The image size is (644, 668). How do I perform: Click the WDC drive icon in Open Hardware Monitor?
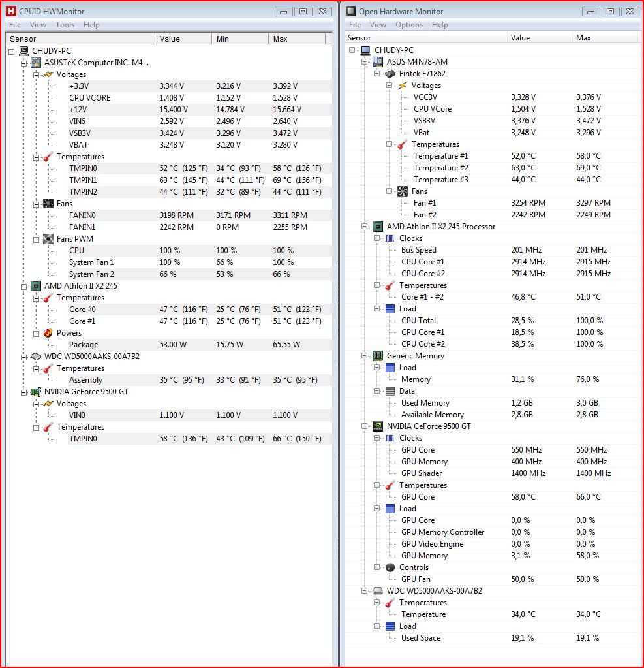[x=378, y=591]
